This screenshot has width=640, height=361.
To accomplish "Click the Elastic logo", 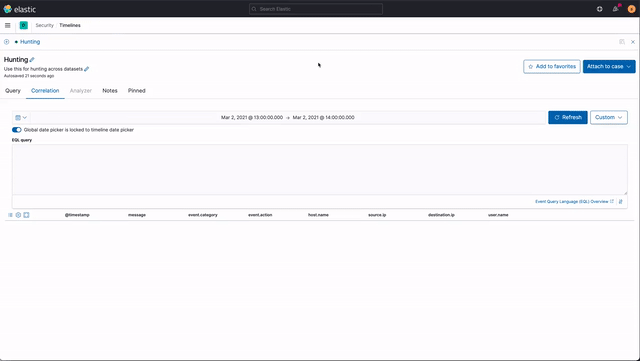I will tap(20, 9).
